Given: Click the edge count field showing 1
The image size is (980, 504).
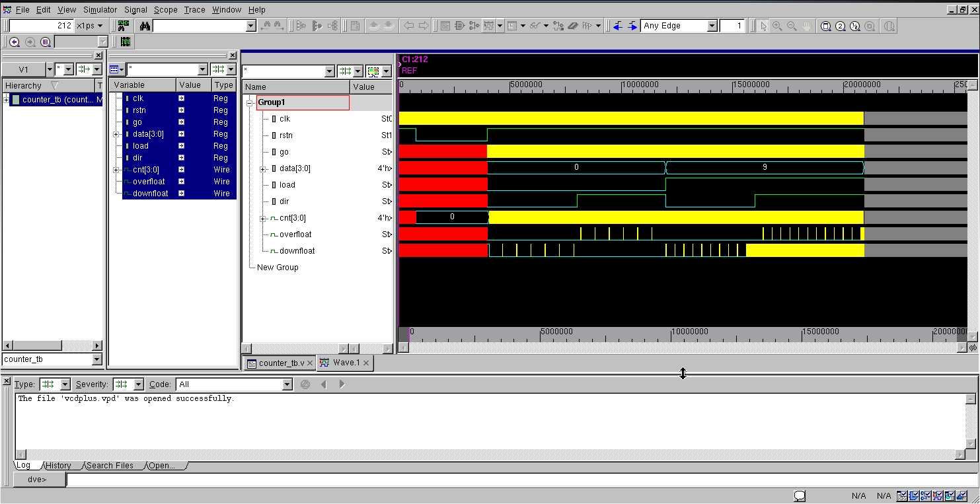Looking at the screenshot, I should pyautogui.click(x=732, y=26).
